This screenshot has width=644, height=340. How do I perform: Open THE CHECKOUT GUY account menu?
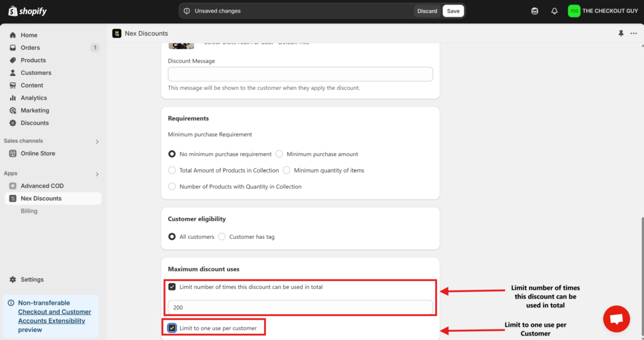[x=603, y=11]
